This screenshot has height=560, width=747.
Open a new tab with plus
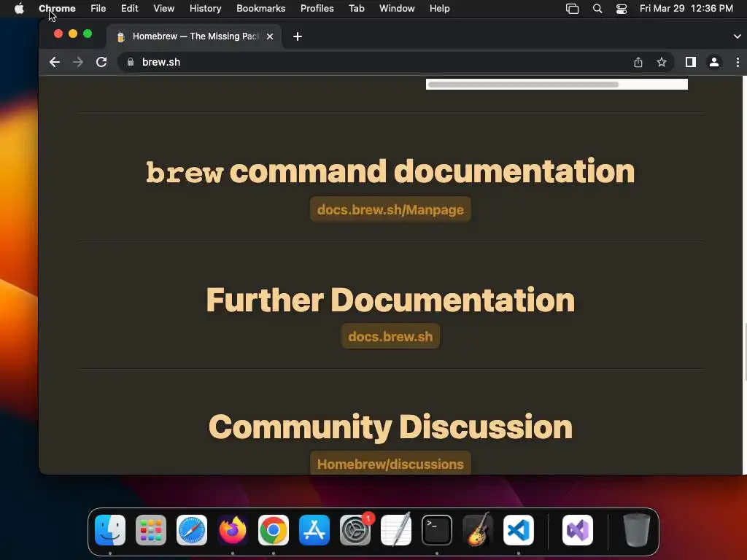pos(298,36)
